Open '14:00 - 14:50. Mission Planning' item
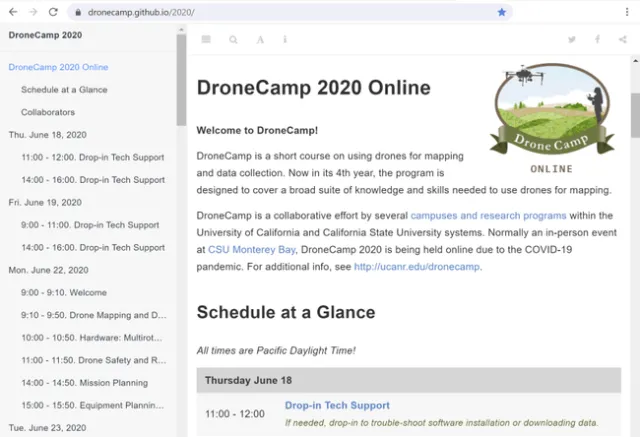This screenshot has height=437, width=640. tap(84, 383)
